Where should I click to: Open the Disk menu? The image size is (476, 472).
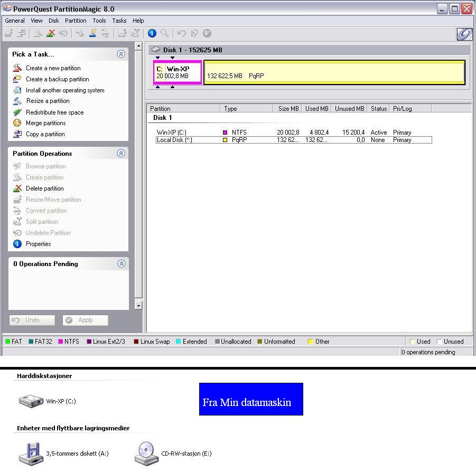54,21
